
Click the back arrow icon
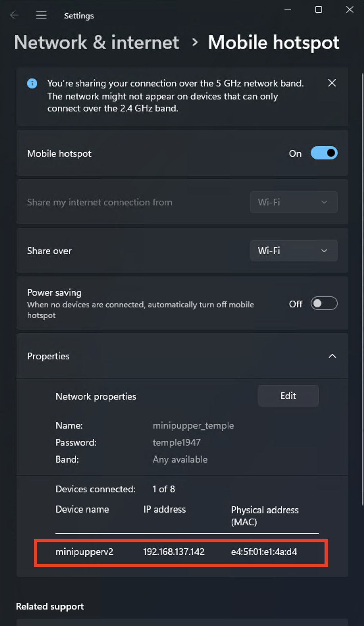pyautogui.click(x=14, y=15)
